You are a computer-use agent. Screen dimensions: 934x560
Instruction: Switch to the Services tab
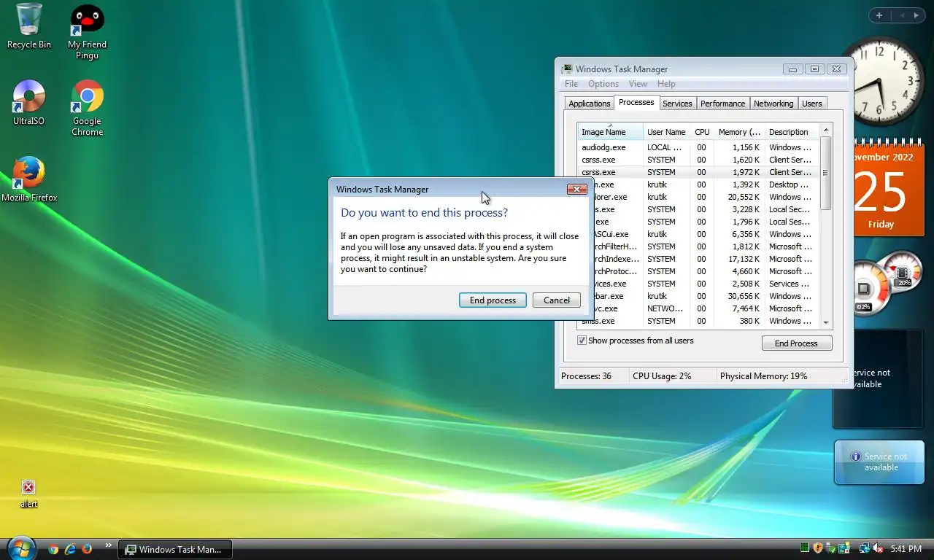677,104
